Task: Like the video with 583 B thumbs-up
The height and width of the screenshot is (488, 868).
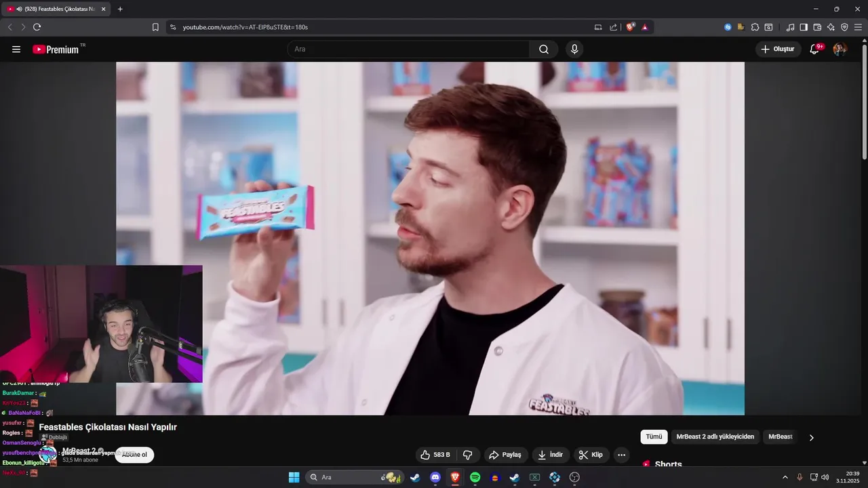Action: (435, 455)
